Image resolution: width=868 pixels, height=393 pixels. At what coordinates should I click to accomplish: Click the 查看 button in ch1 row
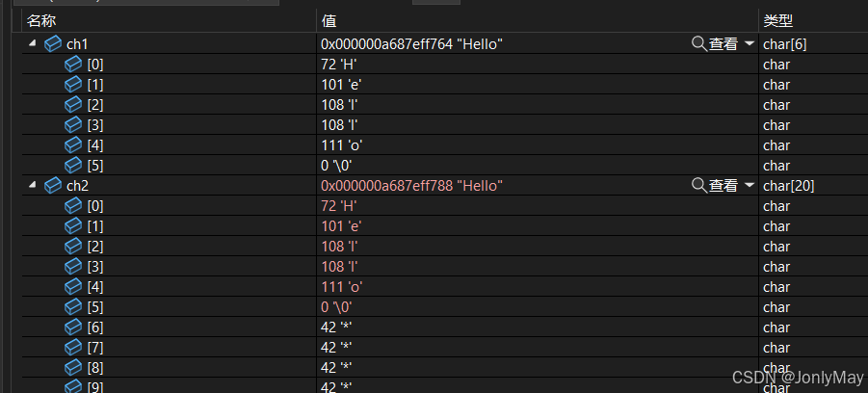723,43
